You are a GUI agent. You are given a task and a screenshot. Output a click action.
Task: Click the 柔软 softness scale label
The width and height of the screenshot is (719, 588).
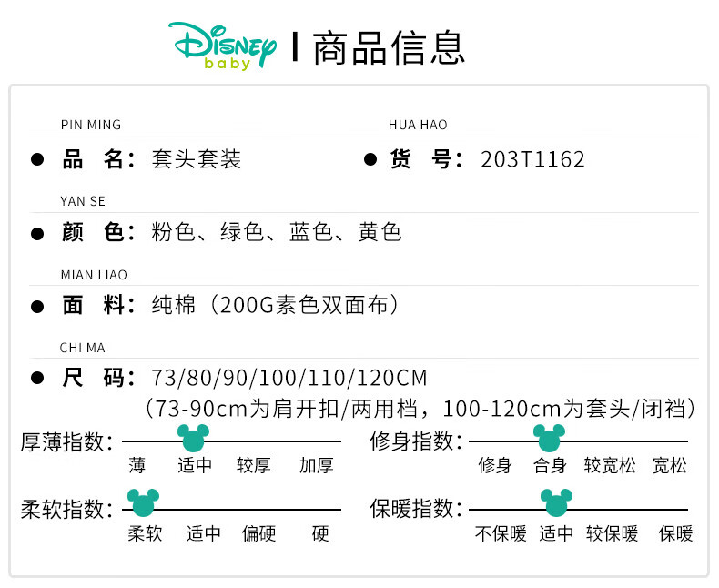pos(145,533)
